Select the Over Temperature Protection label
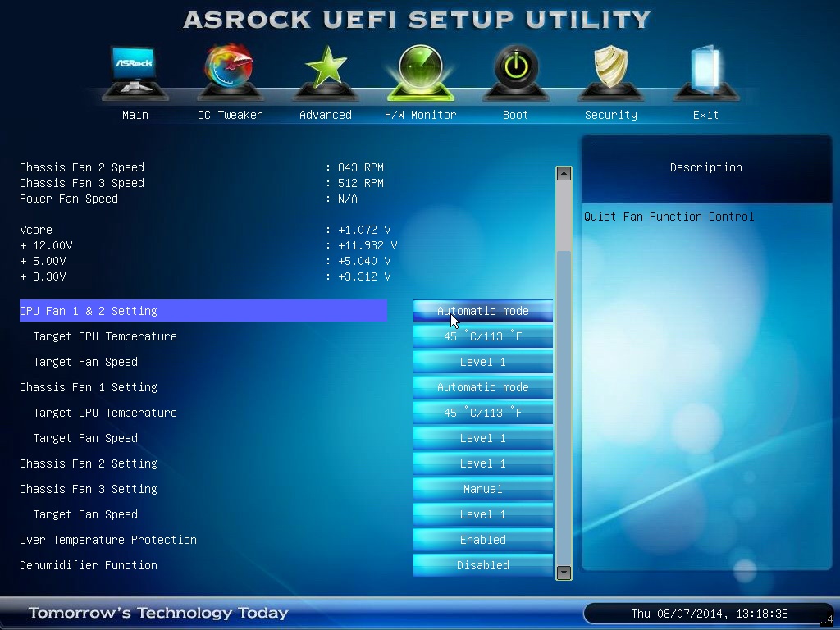 tap(108, 540)
